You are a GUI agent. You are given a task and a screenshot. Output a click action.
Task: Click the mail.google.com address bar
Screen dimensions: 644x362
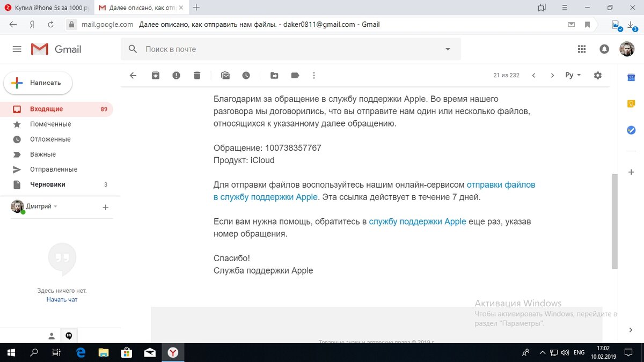107,24
